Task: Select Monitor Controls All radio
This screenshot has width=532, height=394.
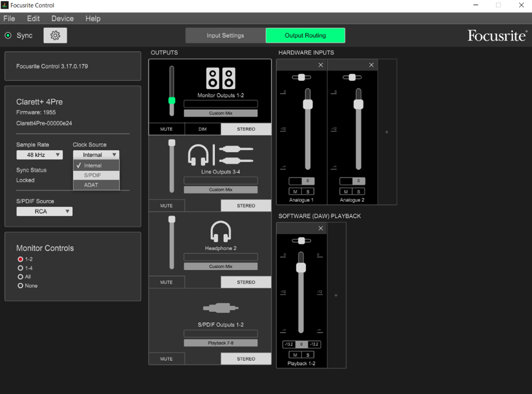Action: click(x=20, y=276)
